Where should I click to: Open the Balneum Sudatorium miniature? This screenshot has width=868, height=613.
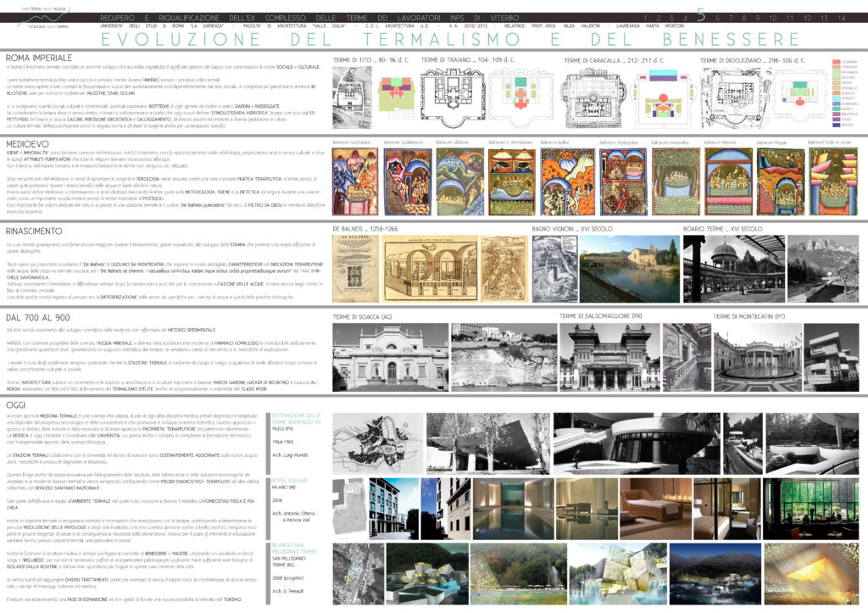(x=408, y=181)
